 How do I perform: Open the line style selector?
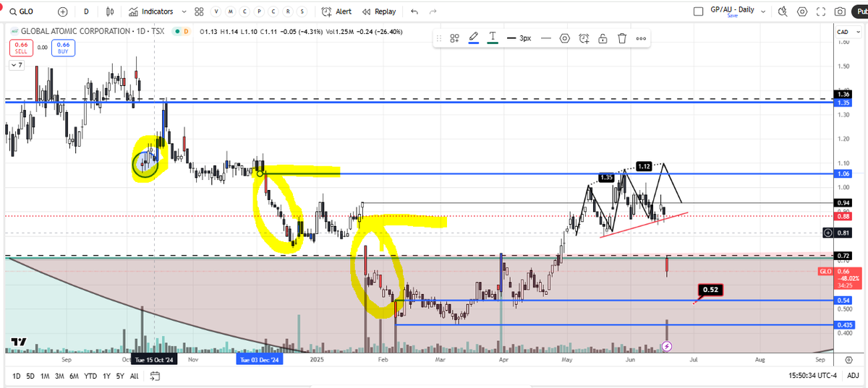546,38
